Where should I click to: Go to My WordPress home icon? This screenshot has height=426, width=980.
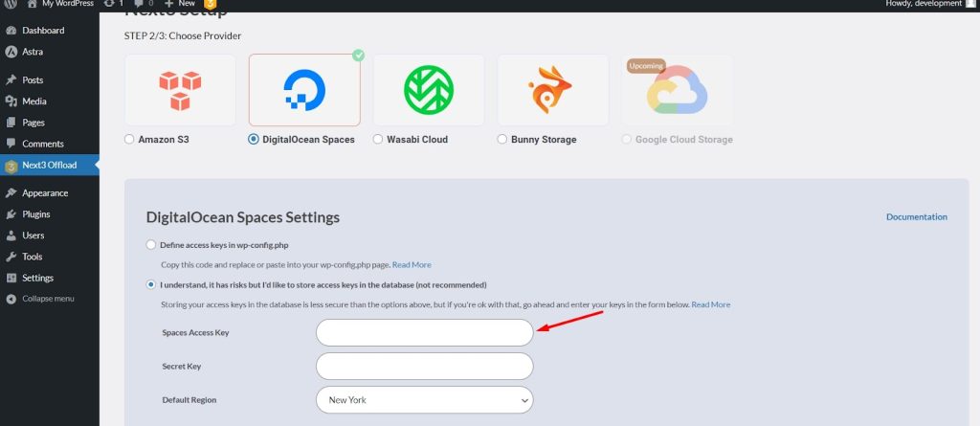32,4
